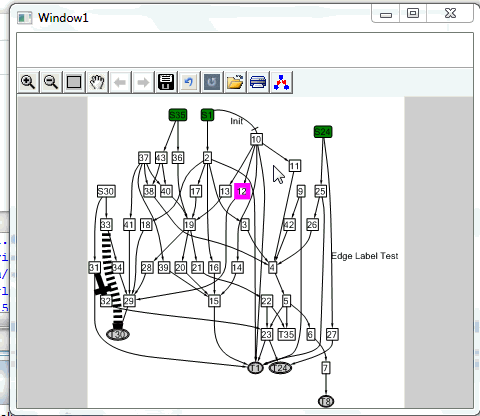Viewport: 480px width, 416px height.
Task: Click graph node 28
Action: click(x=147, y=267)
